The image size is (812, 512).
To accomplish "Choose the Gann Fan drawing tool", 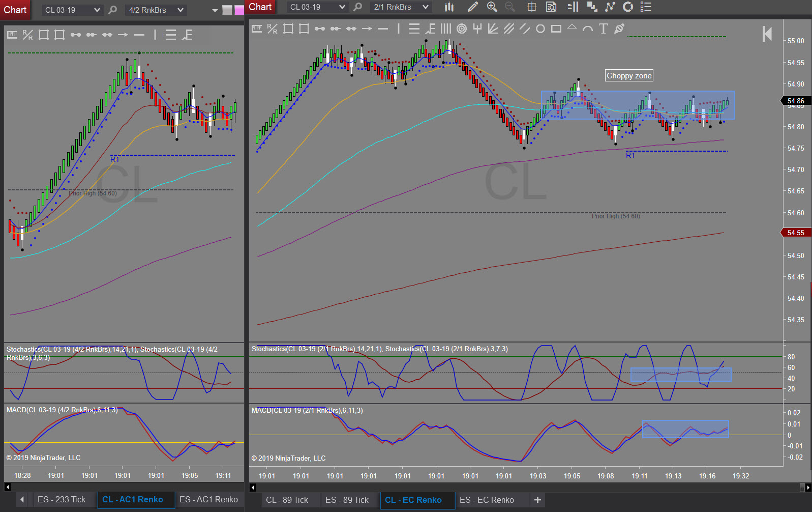I will [493, 29].
